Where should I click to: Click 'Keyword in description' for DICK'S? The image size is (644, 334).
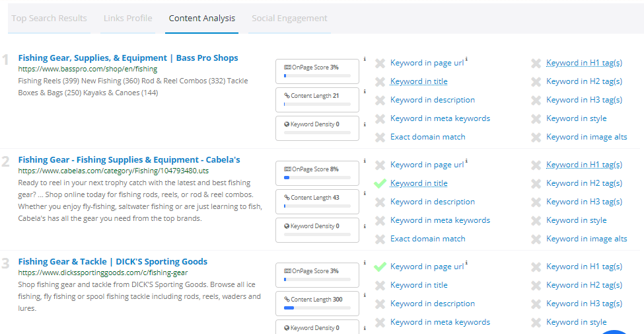click(433, 304)
